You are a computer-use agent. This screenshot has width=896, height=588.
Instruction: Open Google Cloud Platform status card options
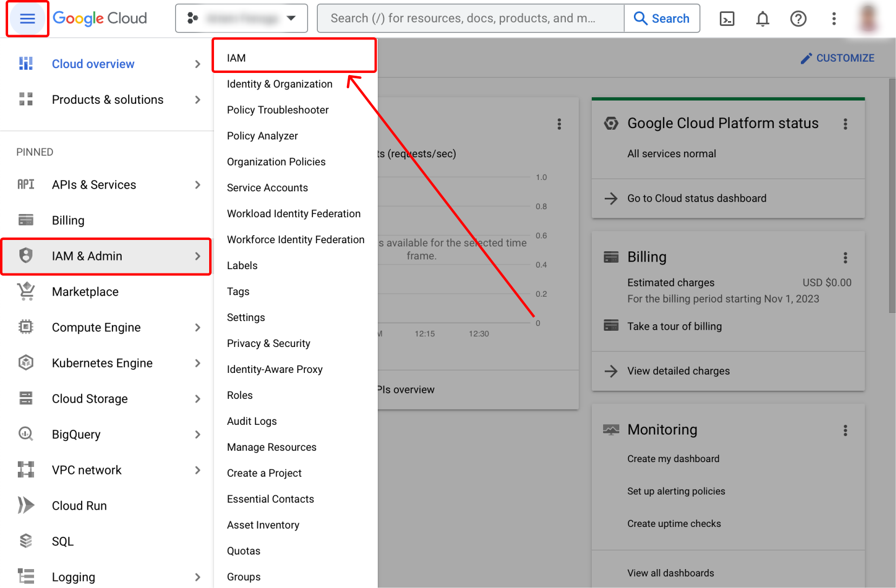pos(845,124)
